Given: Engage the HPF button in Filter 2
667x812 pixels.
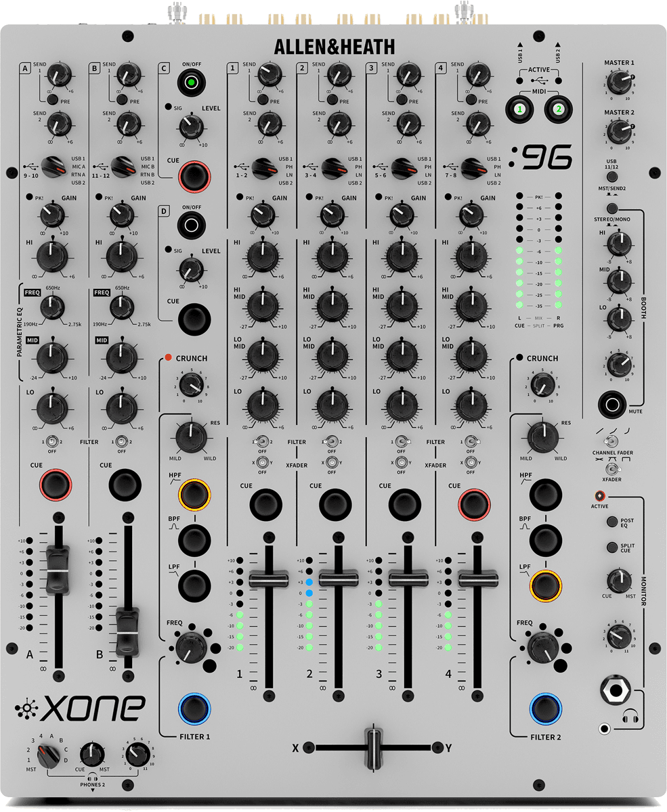Looking at the screenshot, I should click(546, 495).
